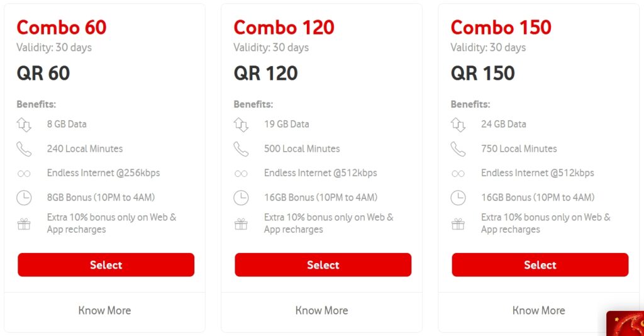Open Know More for Combo 150

click(x=538, y=310)
